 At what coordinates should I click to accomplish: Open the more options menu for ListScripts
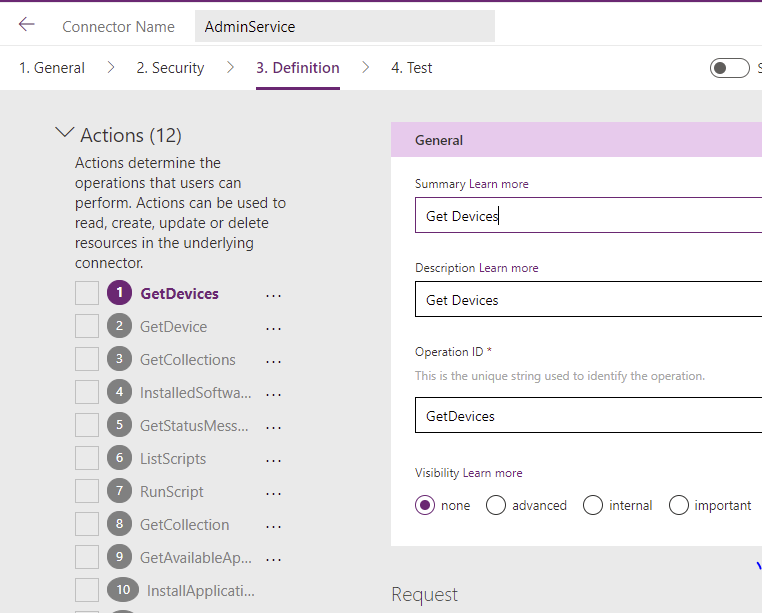pyautogui.click(x=274, y=460)
